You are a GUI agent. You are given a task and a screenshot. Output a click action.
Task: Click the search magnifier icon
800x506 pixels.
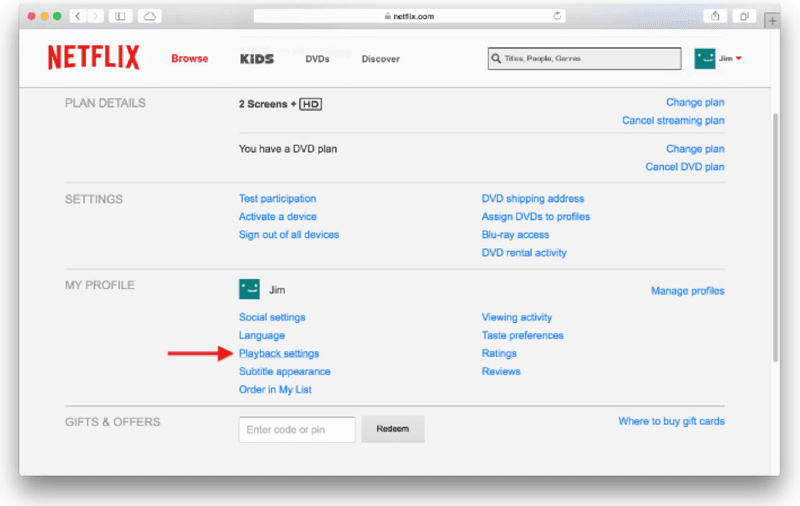(x=496, y=59)
